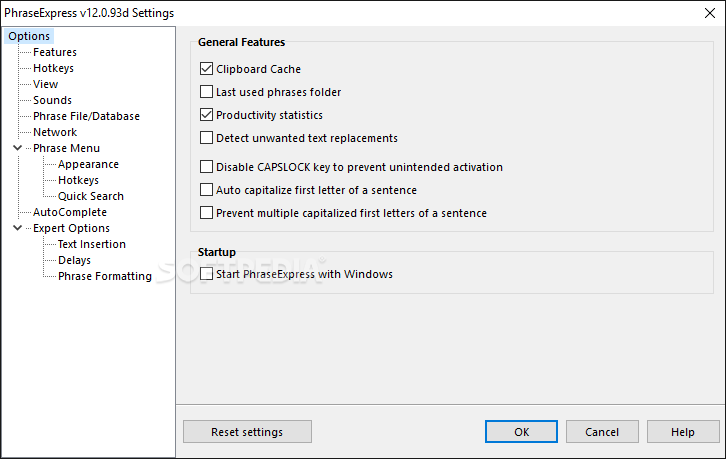The image size is (726, 459).
Task: Open Phrase Formatting settings
Action: coord(105,276)
